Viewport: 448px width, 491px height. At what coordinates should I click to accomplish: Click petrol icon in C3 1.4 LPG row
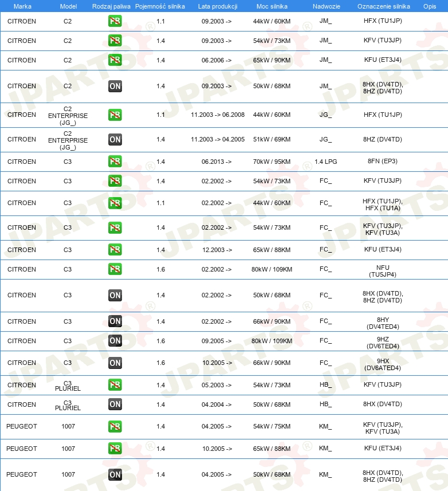(x=115, y=162)
